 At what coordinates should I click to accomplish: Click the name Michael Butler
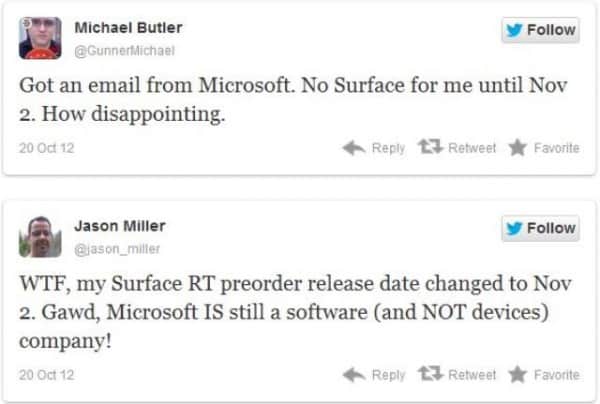coord(129,27)
